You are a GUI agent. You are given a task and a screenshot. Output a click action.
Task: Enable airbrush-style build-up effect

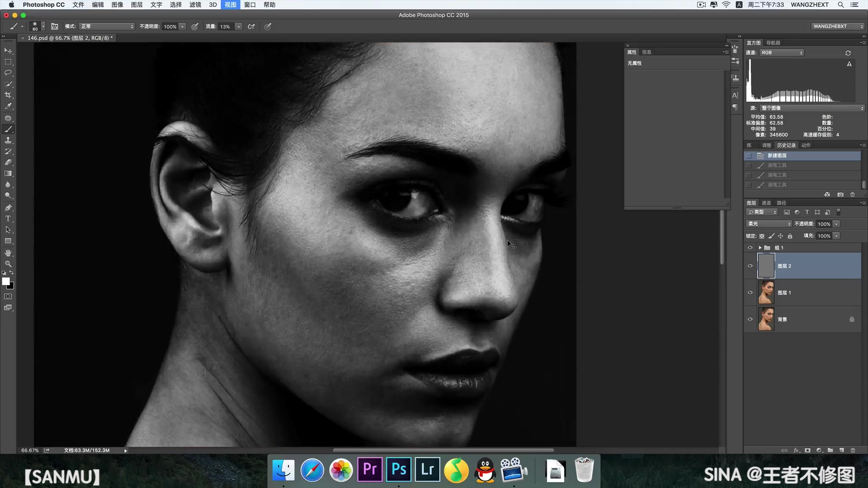tap(251, 27)
